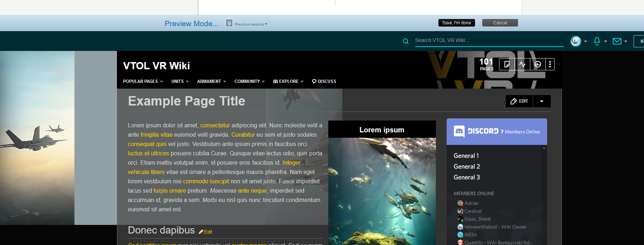Screen dimensions: 644x245
Task: Expand the Armament menu
Action: pyautogui.click(x=211, y=81)
